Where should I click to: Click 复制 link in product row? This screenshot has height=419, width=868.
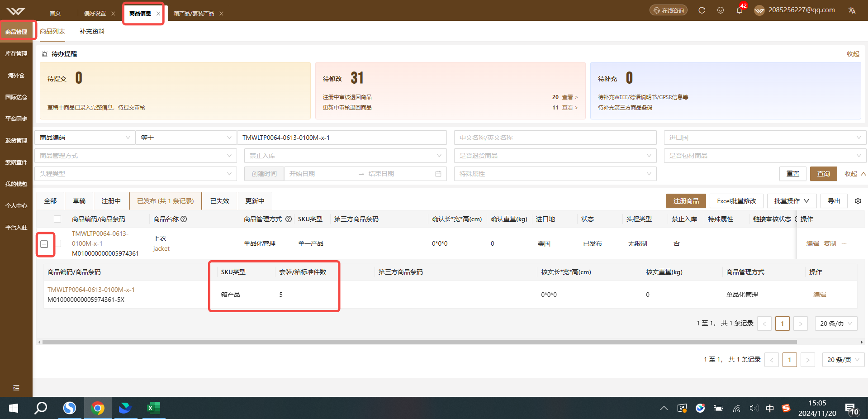(x=830, y=243)
